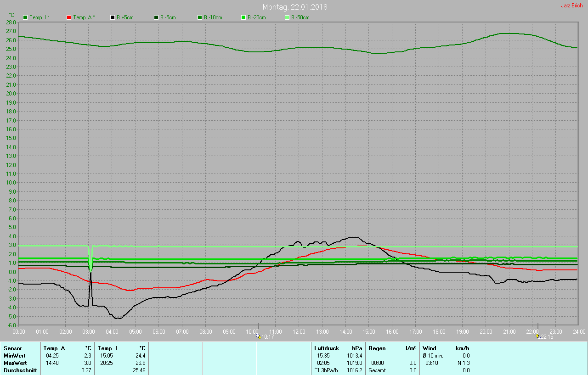Image resolution: width=588 pixels, height=375 pixels.
Task: Click the bright green B -20cm legend swatch
Action: (243, 17)
